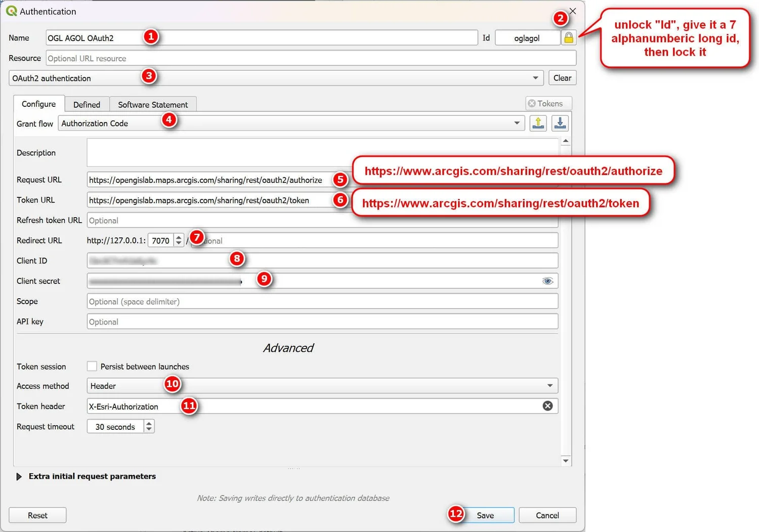Image resolution: width=759 pixels, height=532 pixels.
Task: Increase the Request timeout value
Action: click(149, 423)
